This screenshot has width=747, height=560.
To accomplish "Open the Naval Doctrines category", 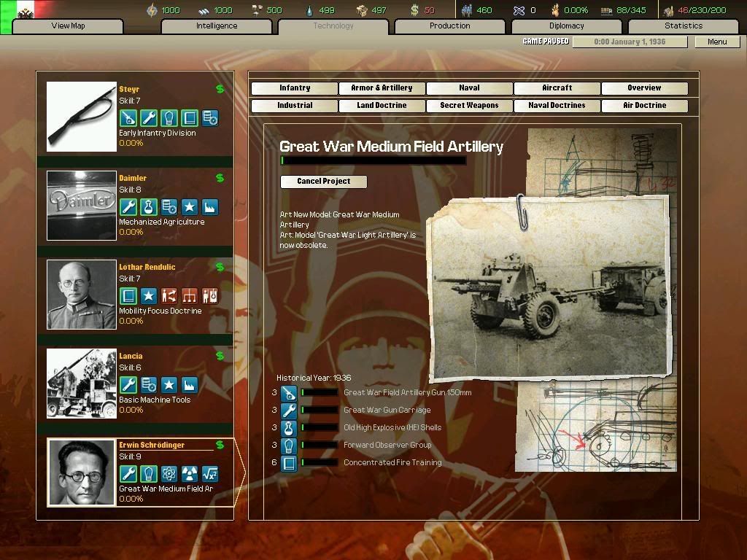I will pos(557,106).
